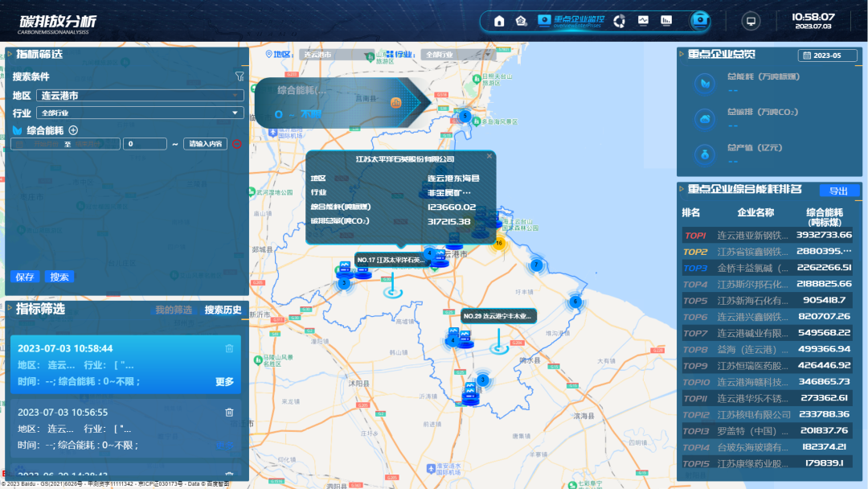Open the line trend chart icon
Viewport: 868px width, 489px height.
(x=643, y=21)
